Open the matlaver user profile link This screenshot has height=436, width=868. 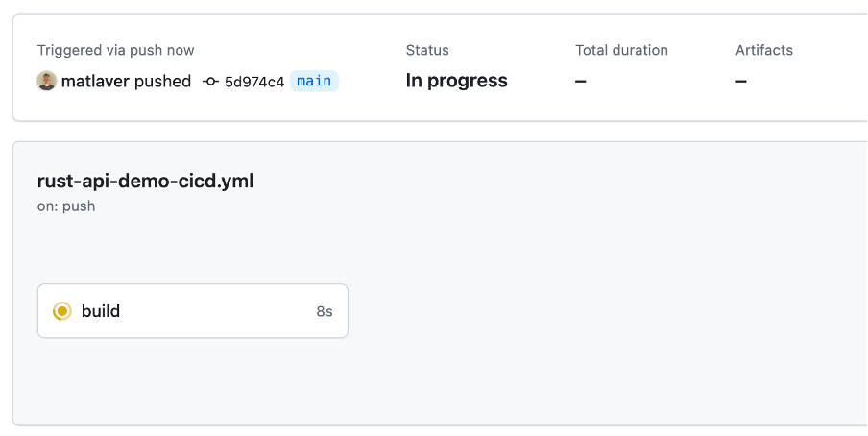pos(95,82)
